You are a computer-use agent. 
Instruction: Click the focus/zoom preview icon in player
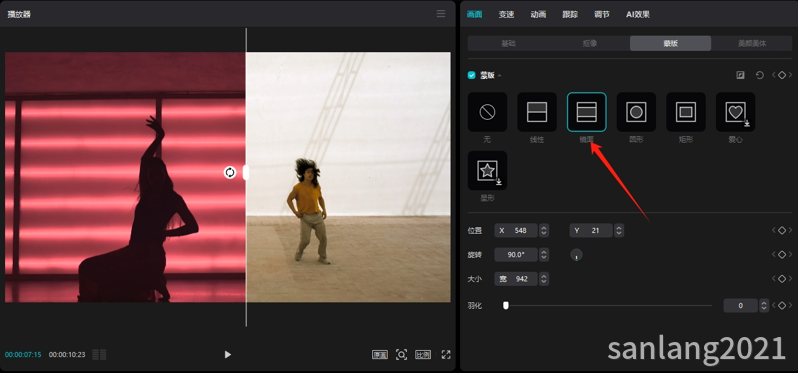pyautogui.click(x=402, y=355)
